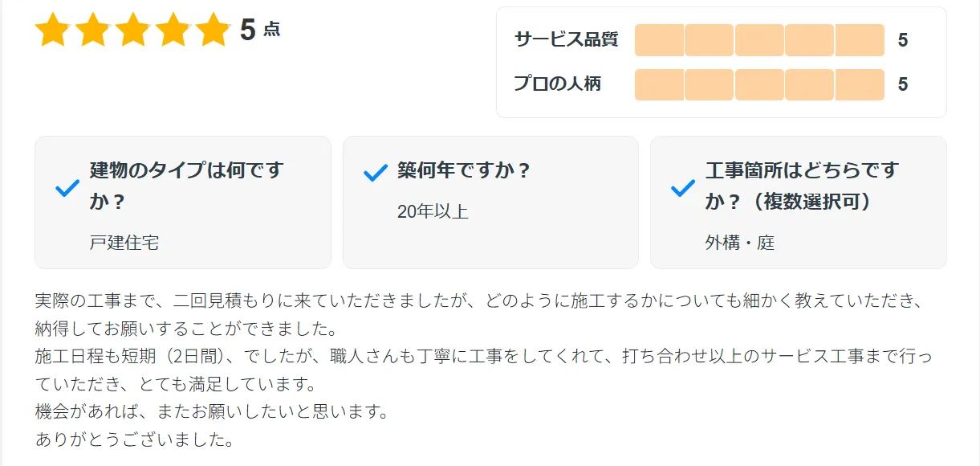Click the fifth yellow rating star

coord(213,31)
